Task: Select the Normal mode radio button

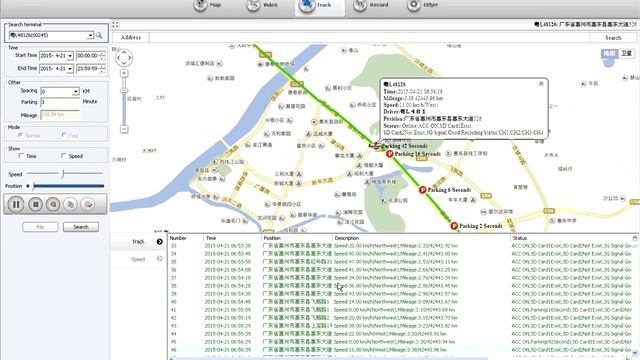Action: click(20, 135)
